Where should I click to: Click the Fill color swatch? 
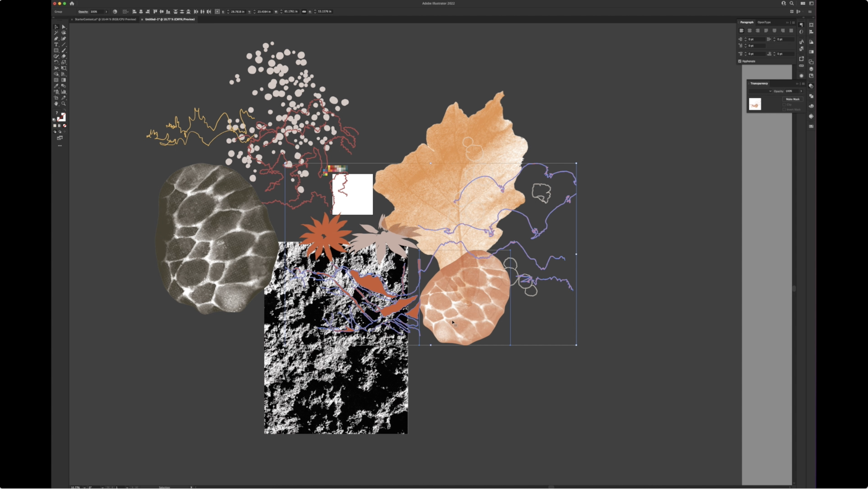pos(57,113)
